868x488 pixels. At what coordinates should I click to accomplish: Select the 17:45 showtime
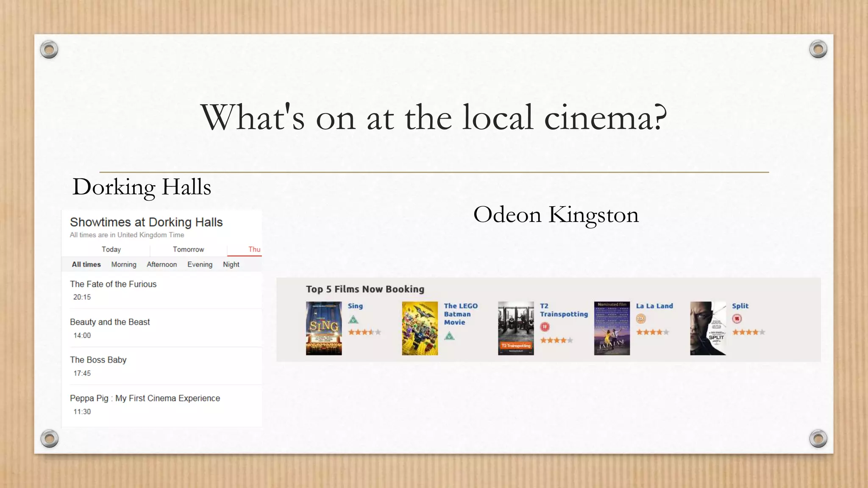(82, 373)
